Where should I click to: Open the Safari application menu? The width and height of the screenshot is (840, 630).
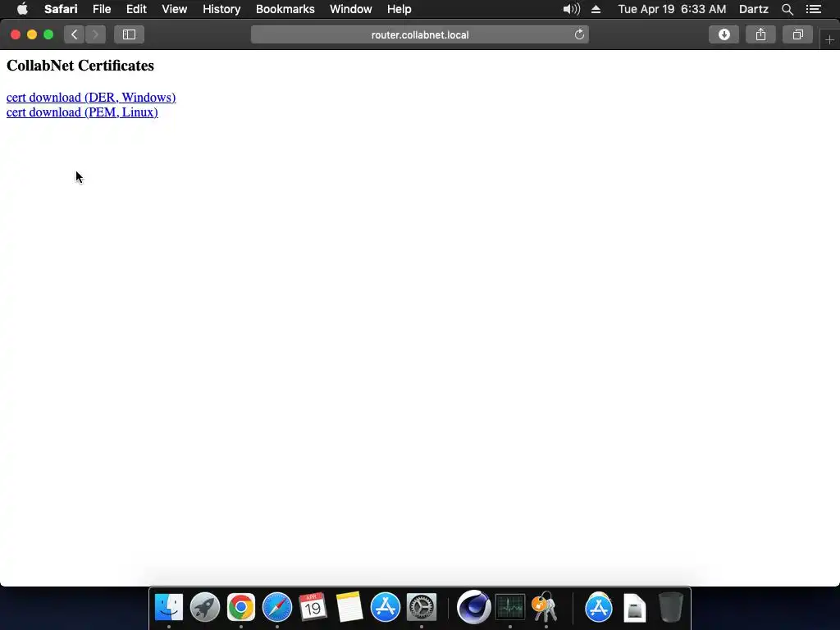pos(61,9)
